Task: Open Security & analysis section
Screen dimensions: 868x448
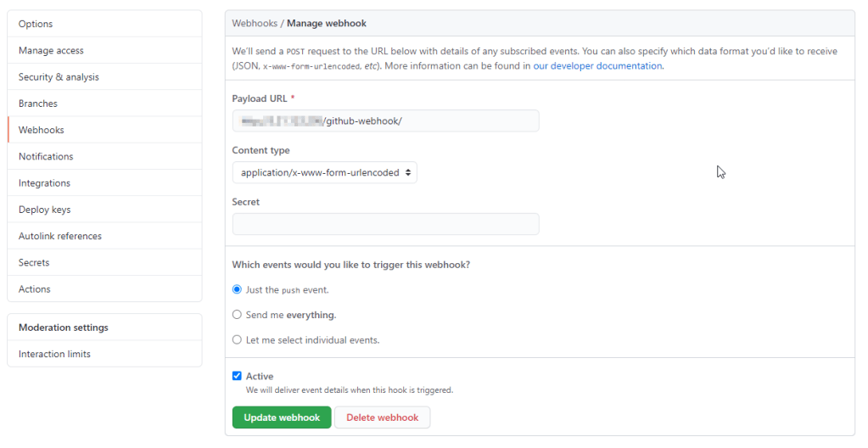Action: click(x=59, y=77)
